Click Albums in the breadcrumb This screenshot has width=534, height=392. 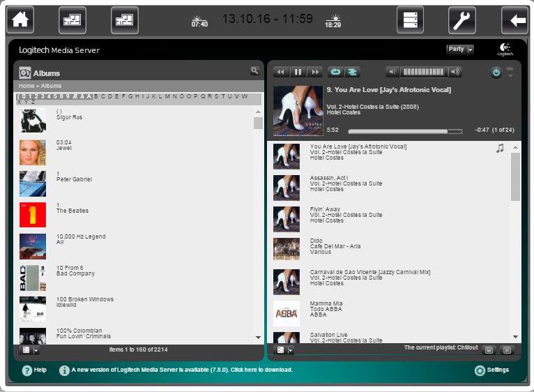pos(51,86)
